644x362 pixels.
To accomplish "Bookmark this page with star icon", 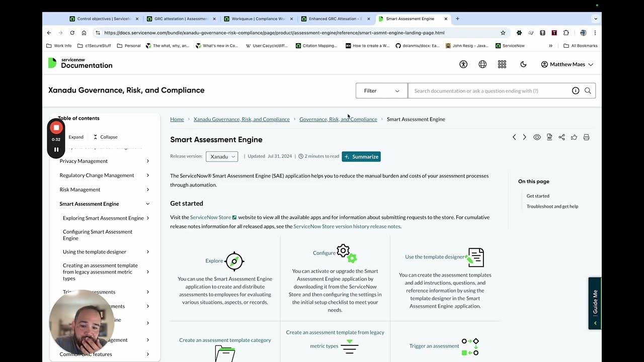I will 503,33.
